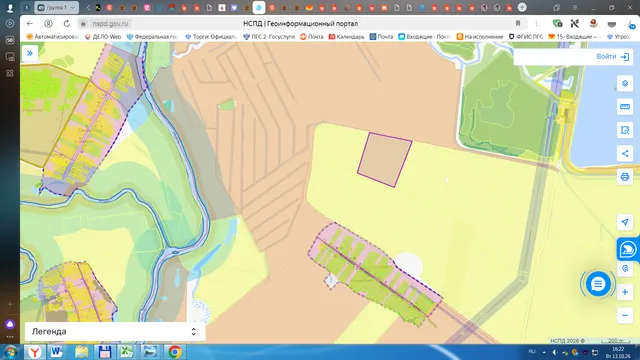Open the green shield protection extension
Image resolution: width=640 pixels, height=360 pixels.
click(557, 24)
